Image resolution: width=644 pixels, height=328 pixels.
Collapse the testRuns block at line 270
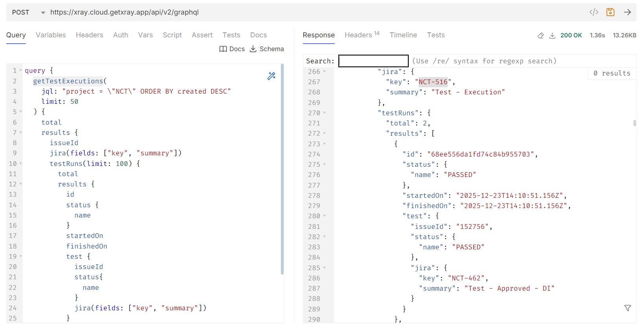coord(325,113)
